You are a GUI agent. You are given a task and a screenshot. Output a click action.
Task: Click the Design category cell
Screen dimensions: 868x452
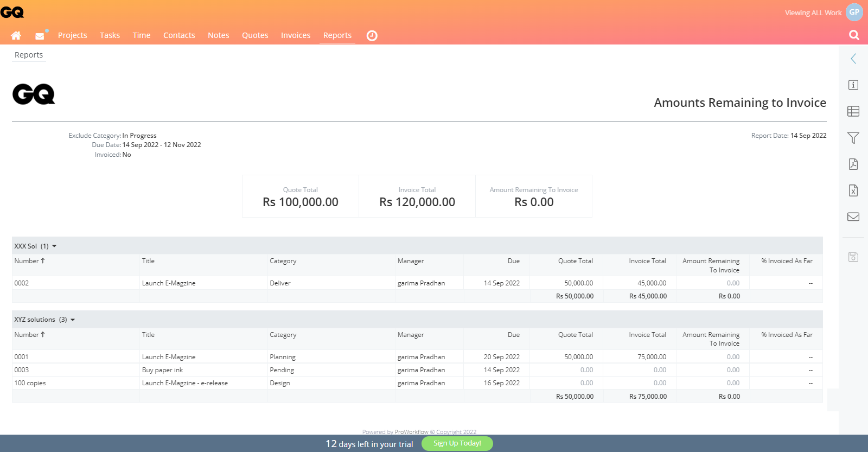tap(280, 383)
